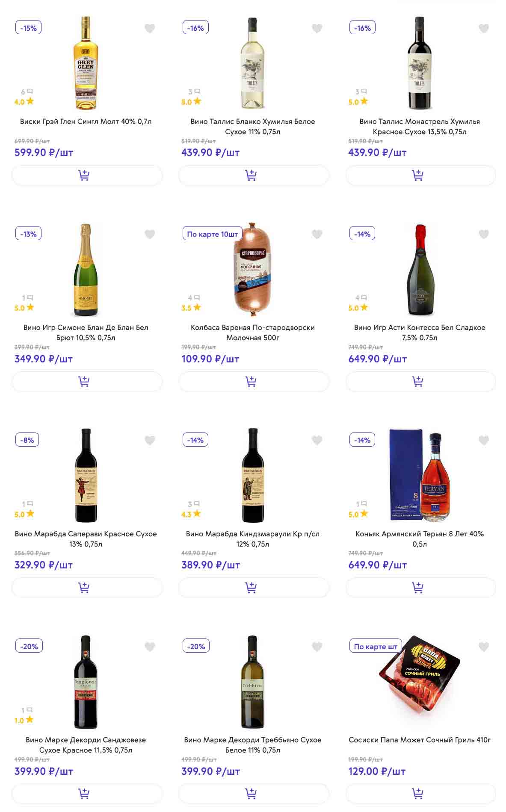This screenshot has height=812, width=506.
Task: Toggle favorite heart on Marabda Kindzmarauli wine
Action: pos(317,440)
